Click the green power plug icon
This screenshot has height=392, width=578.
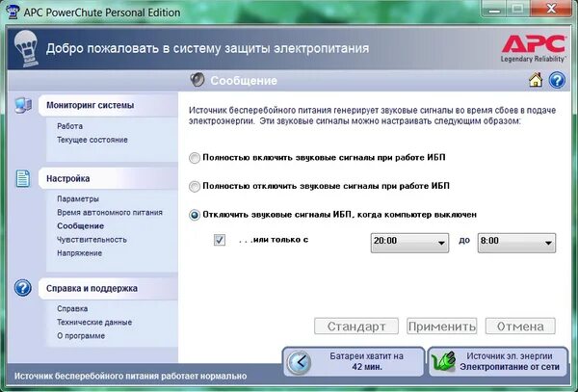[443, 362]
